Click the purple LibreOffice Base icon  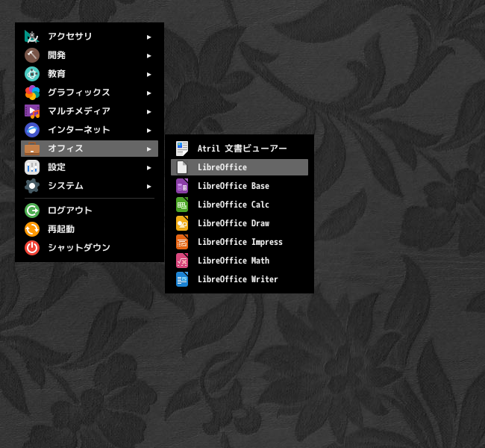click(182, 186)
